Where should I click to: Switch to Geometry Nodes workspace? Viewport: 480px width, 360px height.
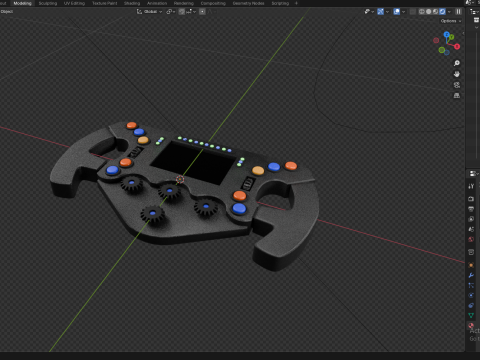[x=248, y=3]
